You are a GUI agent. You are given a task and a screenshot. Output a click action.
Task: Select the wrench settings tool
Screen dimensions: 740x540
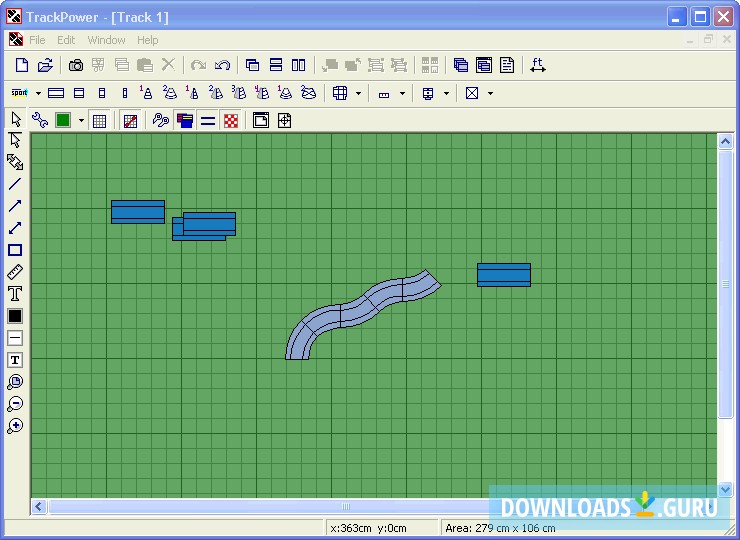(x=40, y=120)
